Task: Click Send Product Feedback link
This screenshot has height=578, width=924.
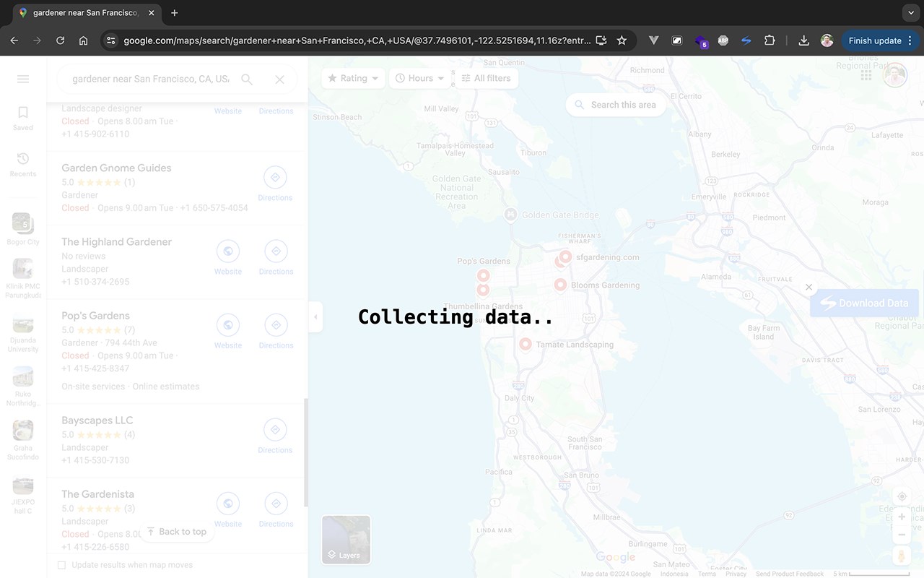Action: (790, 574)
